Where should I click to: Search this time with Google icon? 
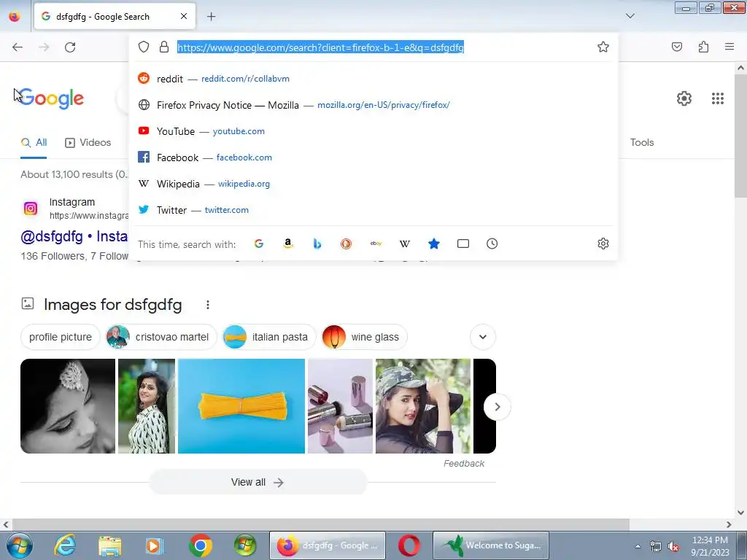259,244
